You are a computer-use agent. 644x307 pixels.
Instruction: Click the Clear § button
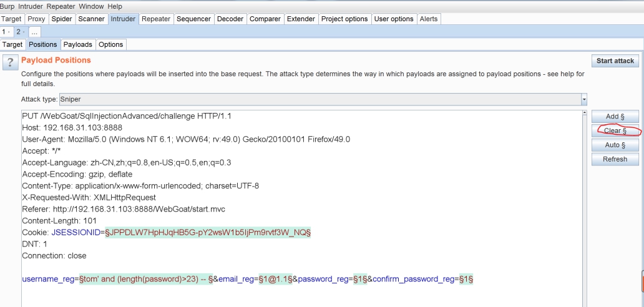[615, 130]
